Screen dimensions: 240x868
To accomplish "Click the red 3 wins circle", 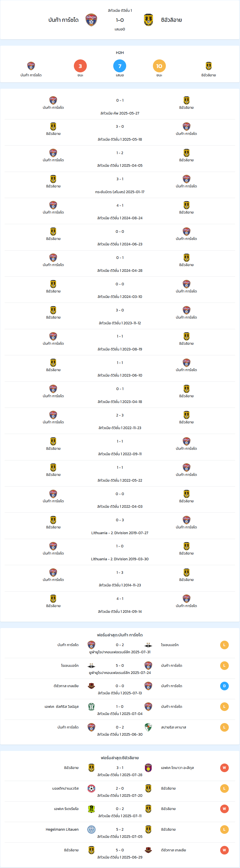I will (x=80, y=66).
